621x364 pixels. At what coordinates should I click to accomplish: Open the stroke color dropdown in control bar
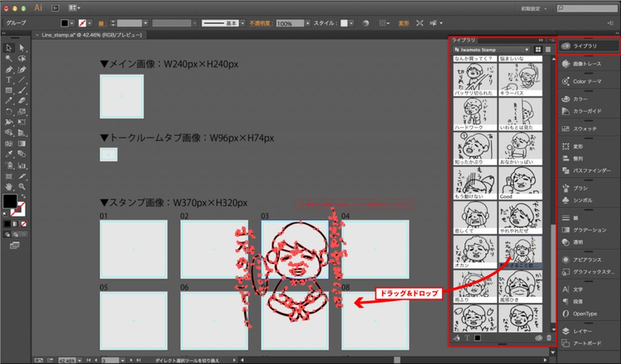89,23
